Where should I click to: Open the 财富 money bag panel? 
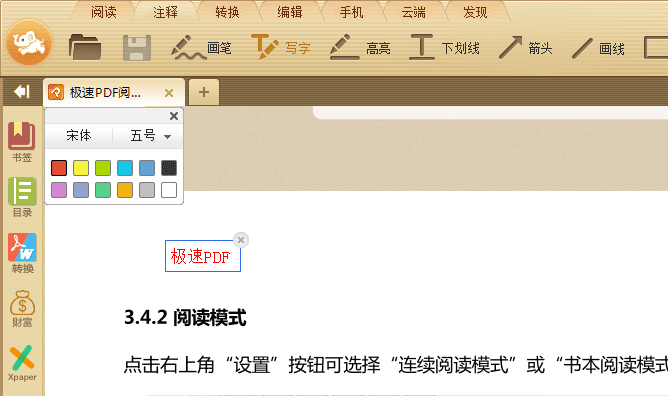click(x=22, y=309)
